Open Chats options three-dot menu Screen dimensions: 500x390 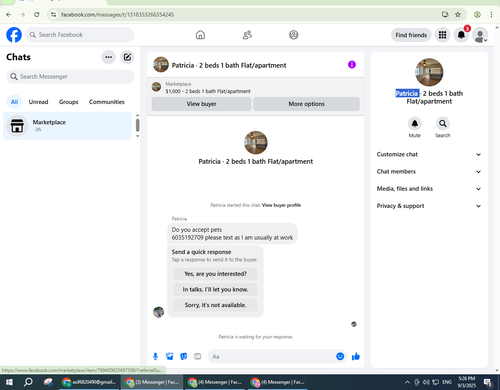[108, 57]
